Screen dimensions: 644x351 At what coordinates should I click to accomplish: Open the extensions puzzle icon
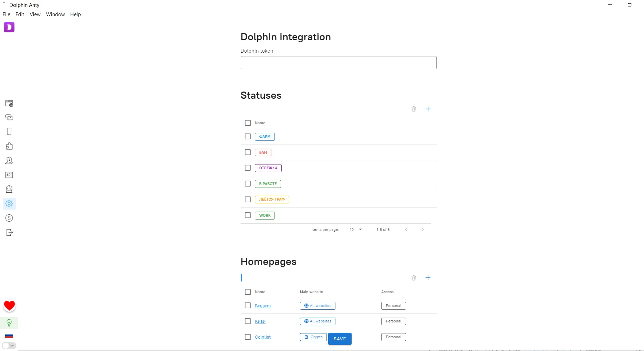click(x=9, y=146)
